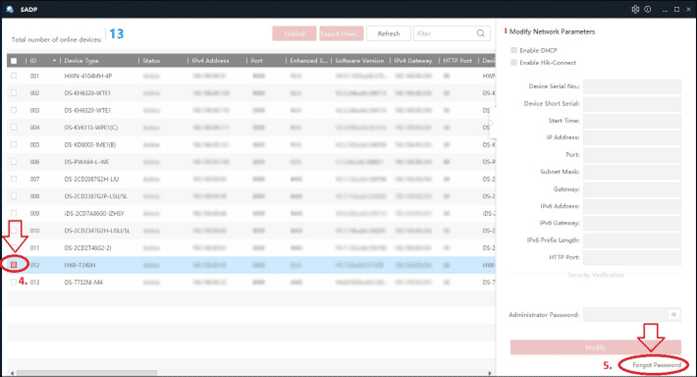Toggle the select-all checkbox in table header
Image resolution: width=697 pixels, height=377 pixels.
point(14,61)
